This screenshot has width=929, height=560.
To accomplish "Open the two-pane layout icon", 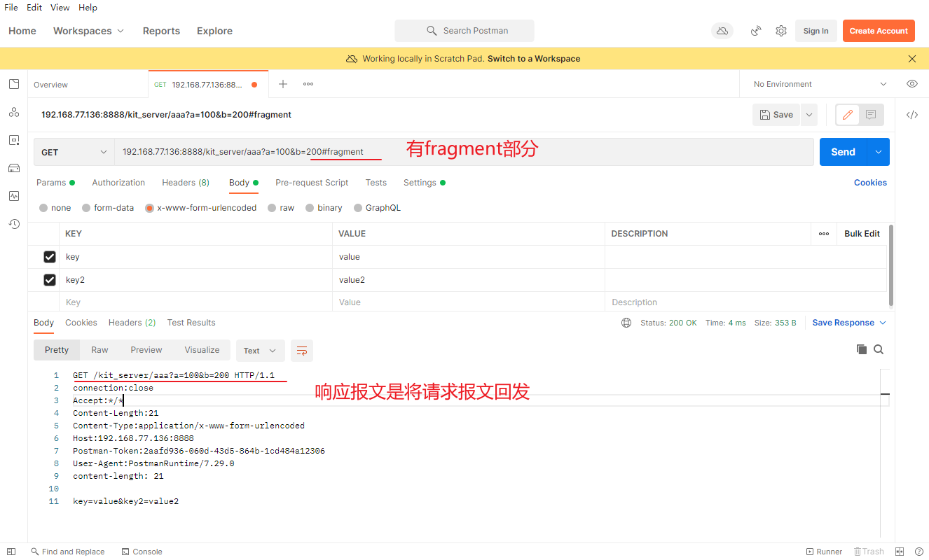I will (x=900, y=552).
